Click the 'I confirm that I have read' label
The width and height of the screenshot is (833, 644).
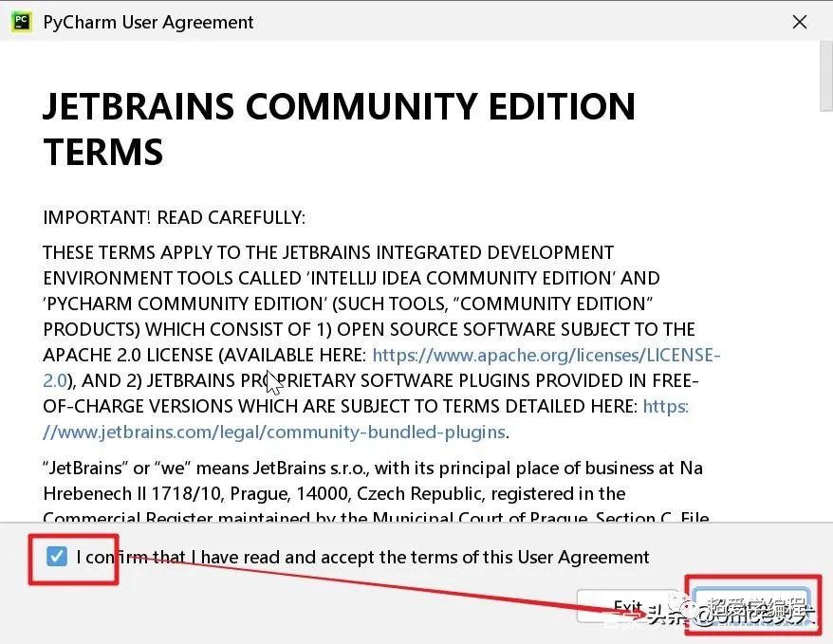click(362, 557)
